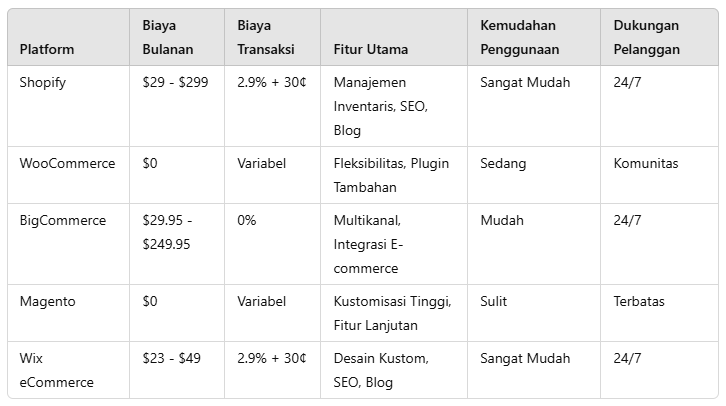Select the Dukungan Pelanggan column header
The image size is (726, 406).
coord(647,37)
